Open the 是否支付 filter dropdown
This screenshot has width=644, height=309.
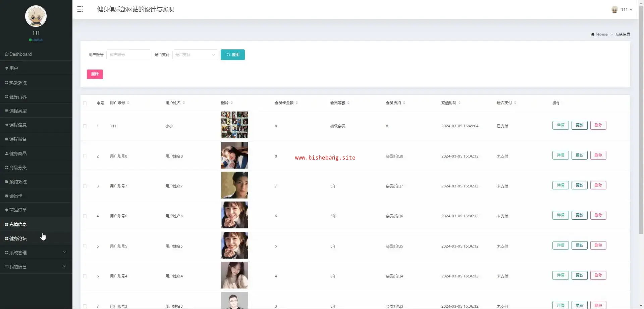click(x=195, y=55)
